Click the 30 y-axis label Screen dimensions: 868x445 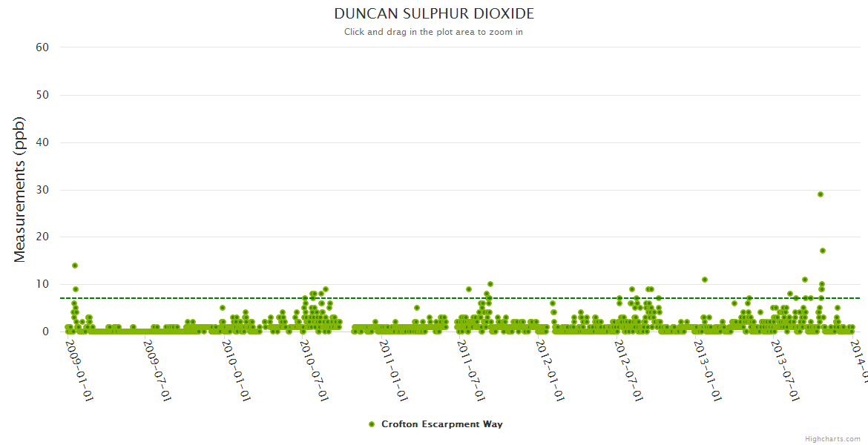[42, 190]
